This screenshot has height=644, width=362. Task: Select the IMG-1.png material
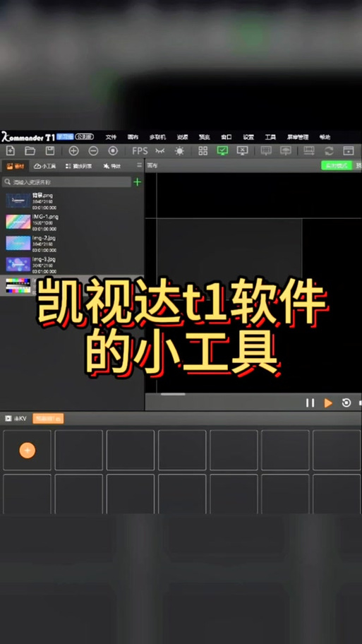pyautogui.click(x=72, y=222)
